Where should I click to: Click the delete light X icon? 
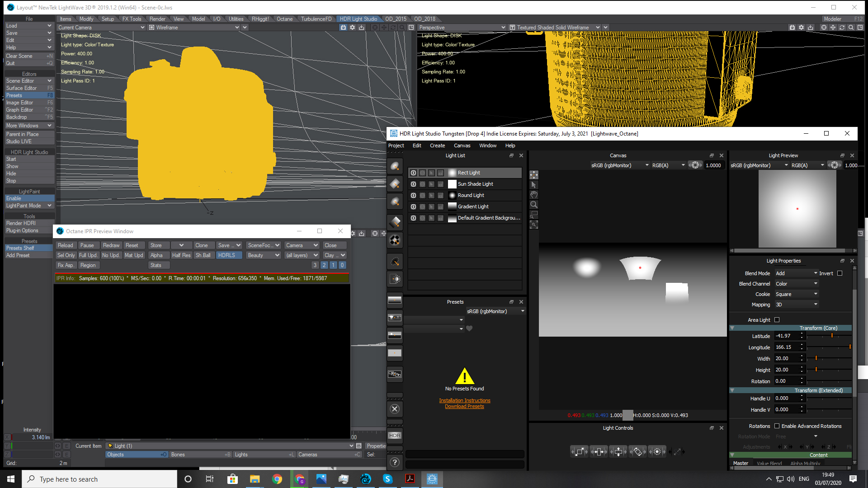(395, 409)
